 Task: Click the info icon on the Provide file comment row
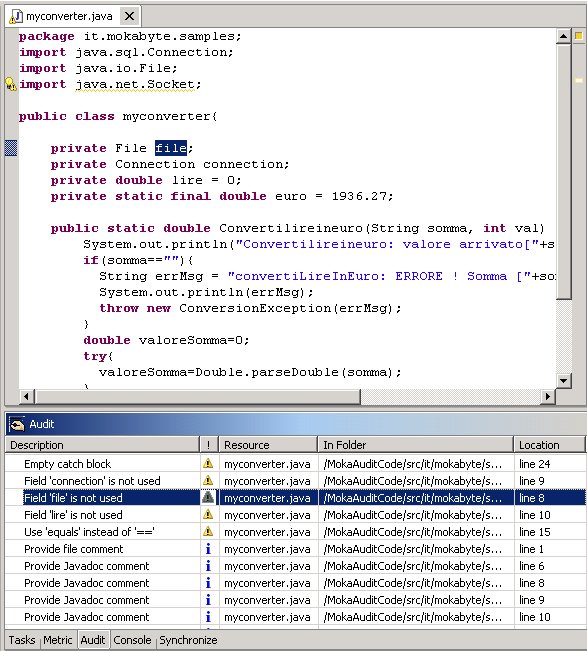point(208,549)
